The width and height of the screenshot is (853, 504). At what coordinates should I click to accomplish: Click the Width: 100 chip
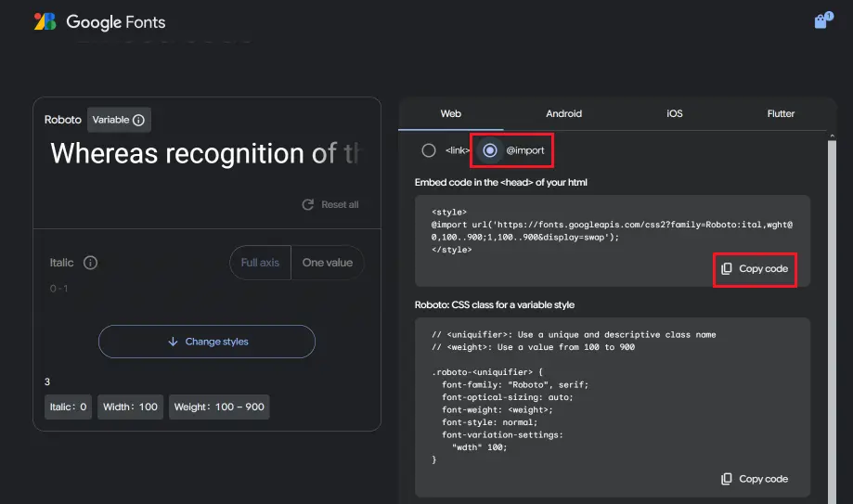tap(130, 407)
